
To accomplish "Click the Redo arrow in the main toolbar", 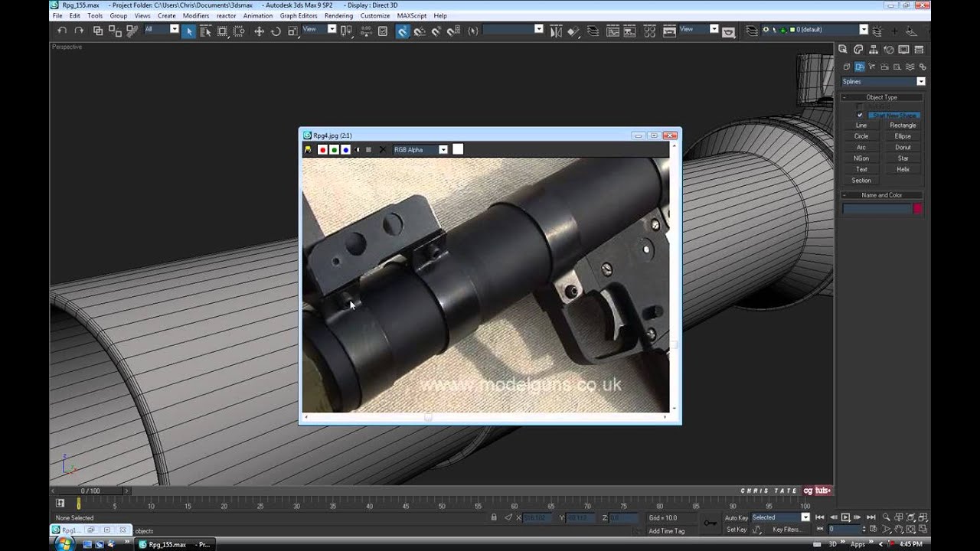I will tap(79, 31).
